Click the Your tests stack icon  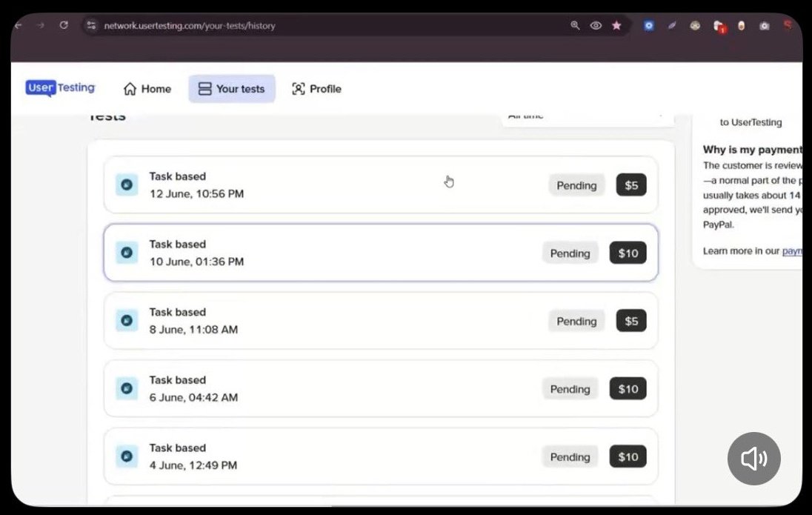[x=205, y=89]
